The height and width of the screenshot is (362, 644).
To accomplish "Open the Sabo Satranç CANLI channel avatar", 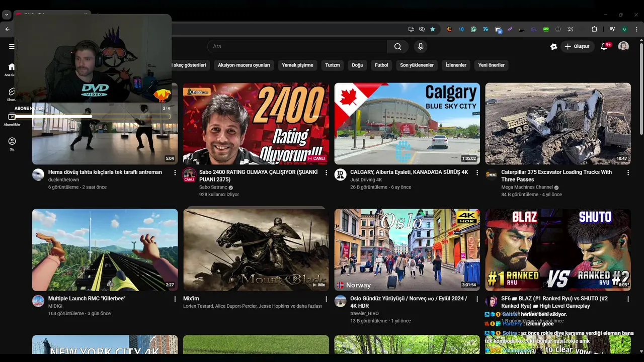I will point(189,174).
